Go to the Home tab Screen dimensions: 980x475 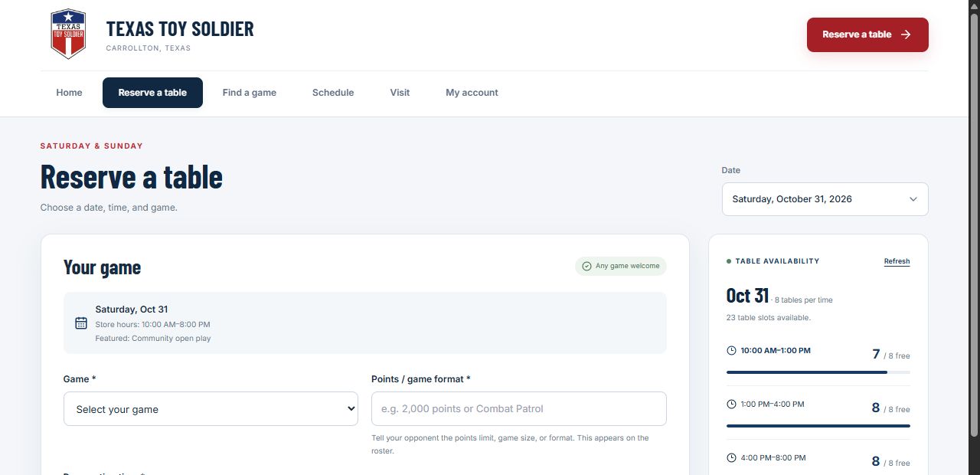69,93
